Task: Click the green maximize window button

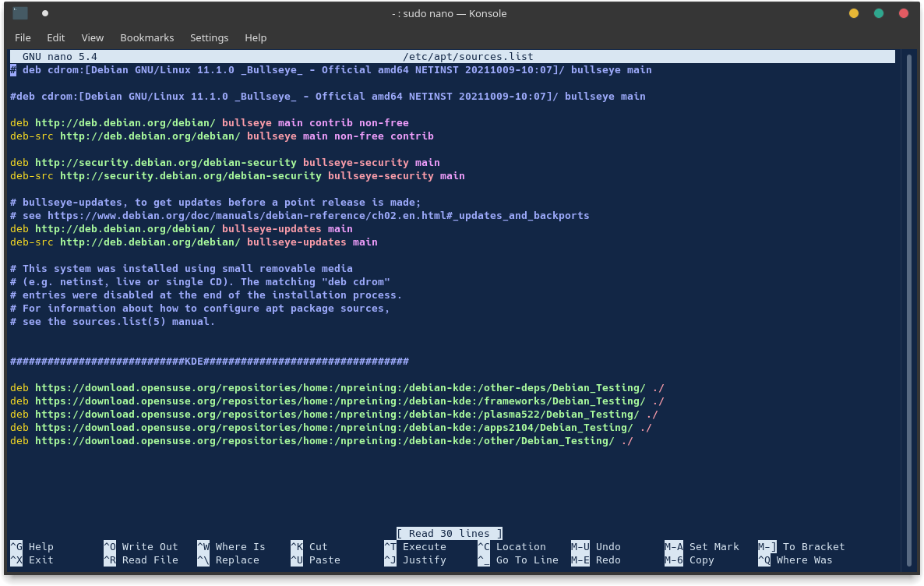Action: (878, 13)
